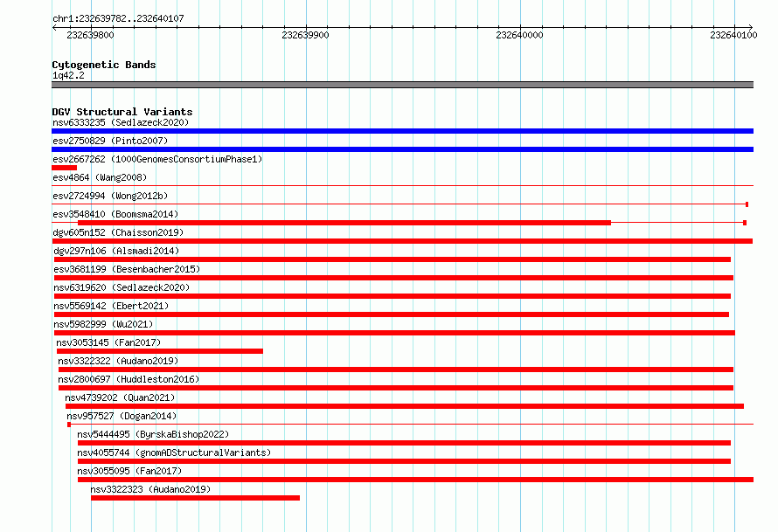This screenshot has width=778, height=532.
Task: Click red bar of nsv4055744
Action: pyautogui.click(x=404, y=461)
